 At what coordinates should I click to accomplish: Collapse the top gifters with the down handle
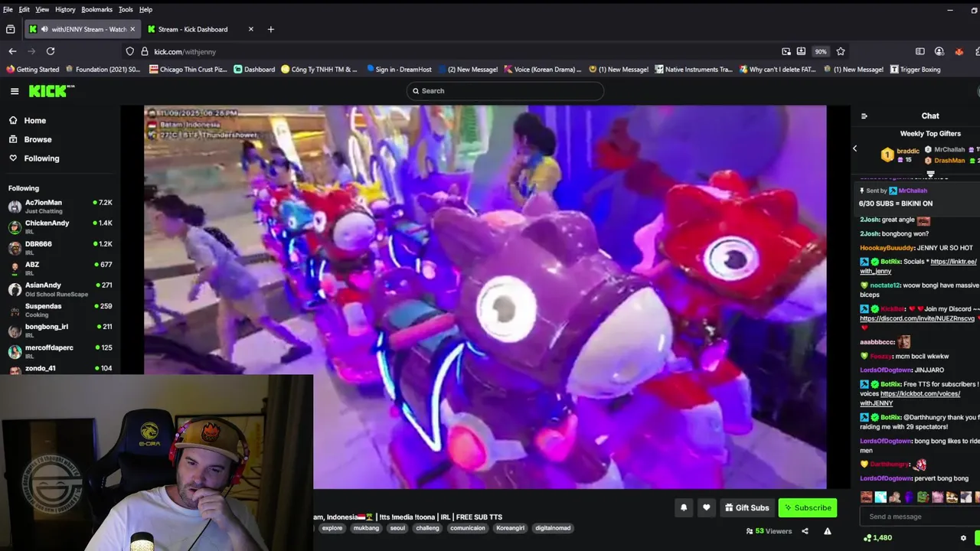point(930,174)
